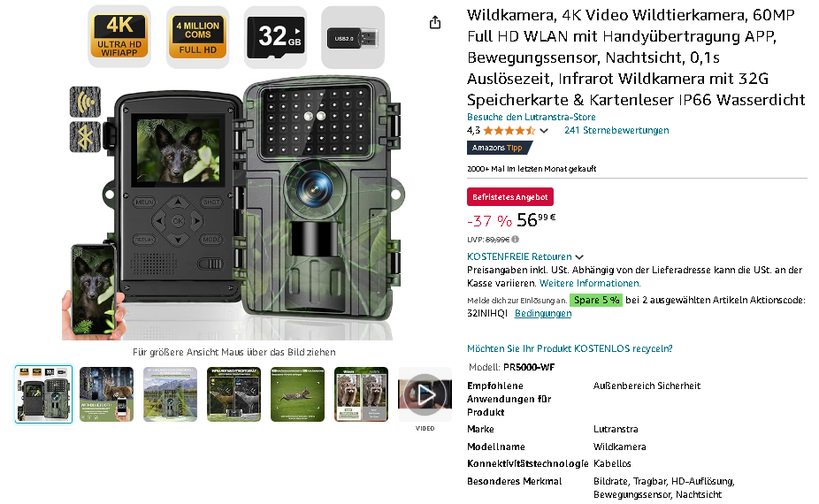Click the UVP price info icon
819x504 pixels.
click(x=516, y=240)
